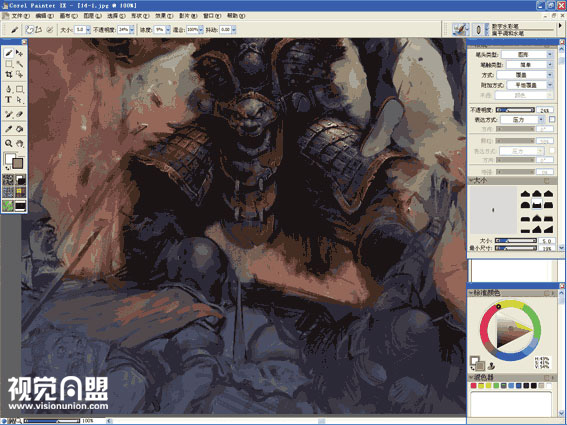This screenshot has height=425, width=567.
Task: Select the Pen tool
Action: 9,89
